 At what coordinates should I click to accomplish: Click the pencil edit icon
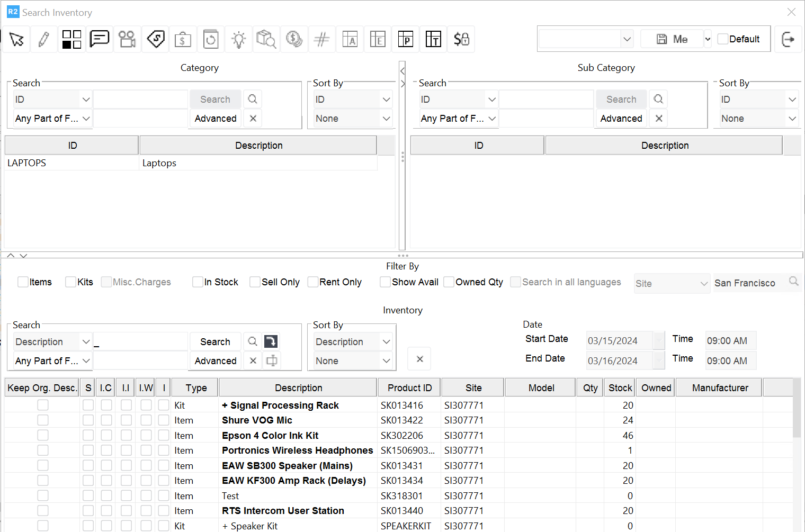coord(44,39)
